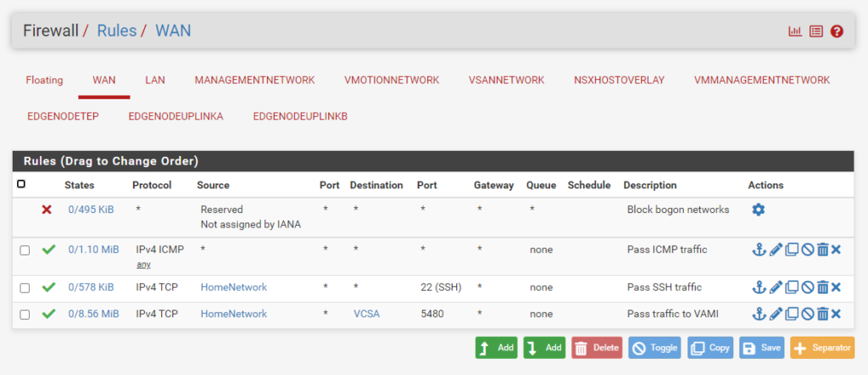Tick the Pass traffic to VAMI checkbox
Image resolution: width=868 pixels, height=375 pixels.
(x=25, y=315)
